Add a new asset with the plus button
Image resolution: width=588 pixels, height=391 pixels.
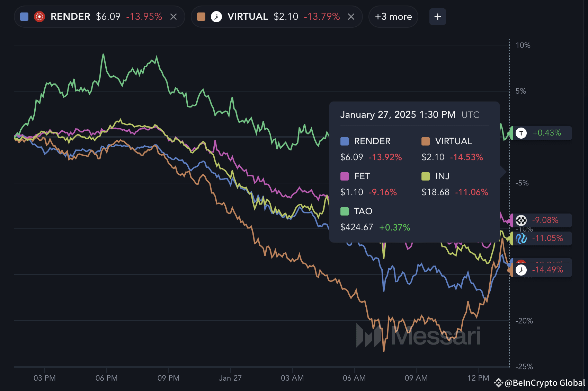click(437, 16)
